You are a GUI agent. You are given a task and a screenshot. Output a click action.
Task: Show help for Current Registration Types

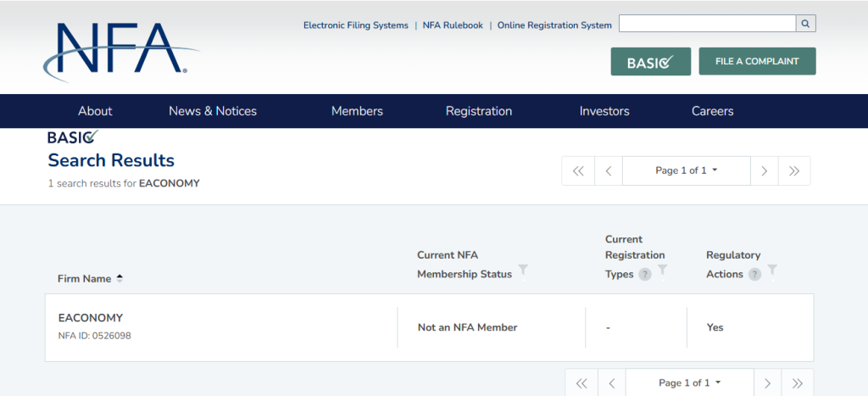click(645, 275)
